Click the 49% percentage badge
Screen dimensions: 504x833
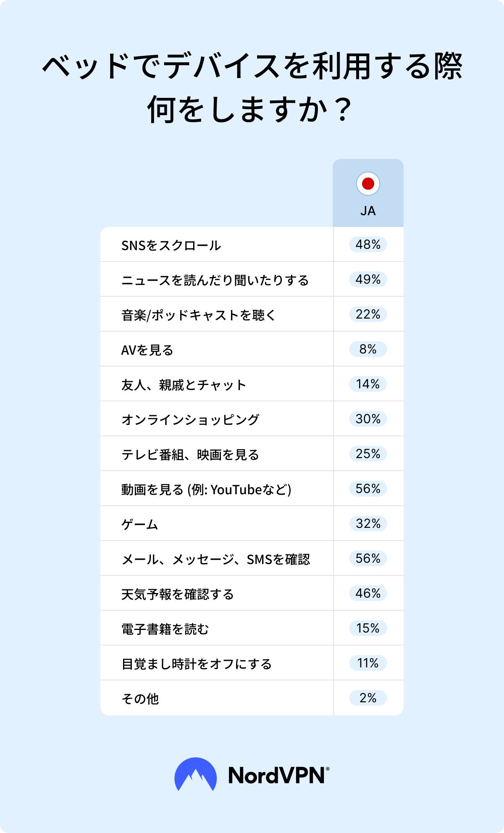[x=368, y=279]
